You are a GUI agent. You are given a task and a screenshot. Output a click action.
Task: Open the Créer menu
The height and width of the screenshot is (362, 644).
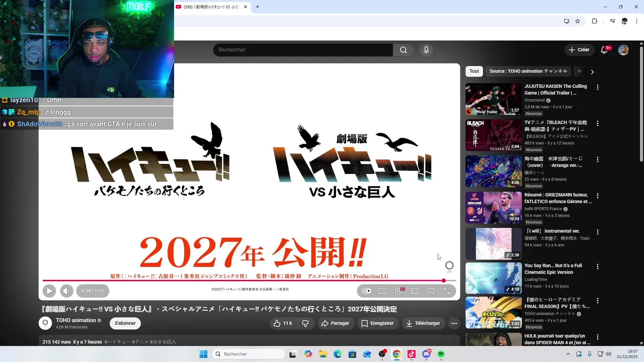point(579,50)
